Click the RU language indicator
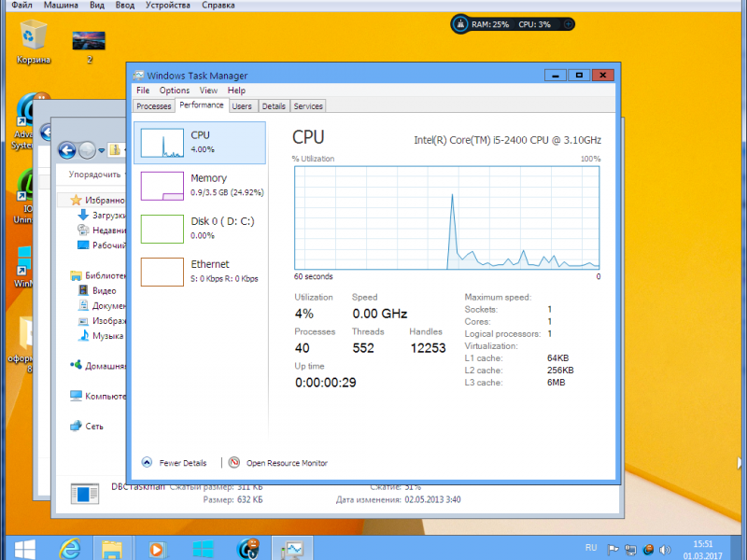Screen dimensions: 747x560 (x=591, y=548)
